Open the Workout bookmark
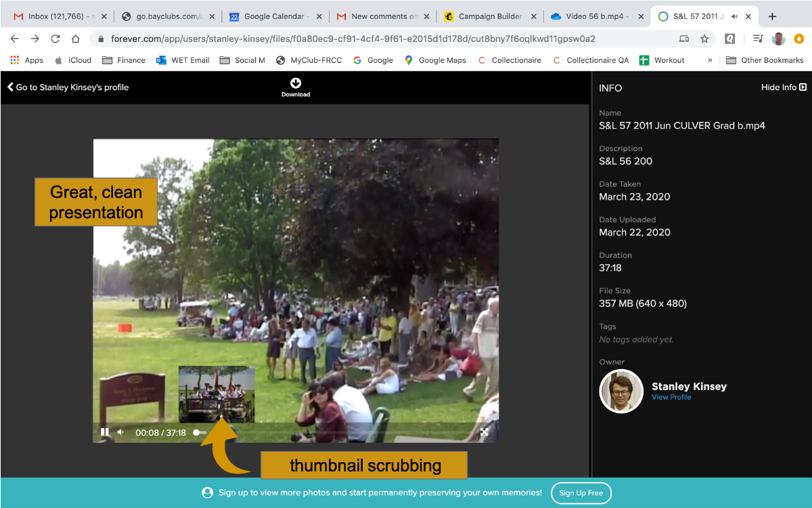 pyautogui.click(x=662, y=60)
